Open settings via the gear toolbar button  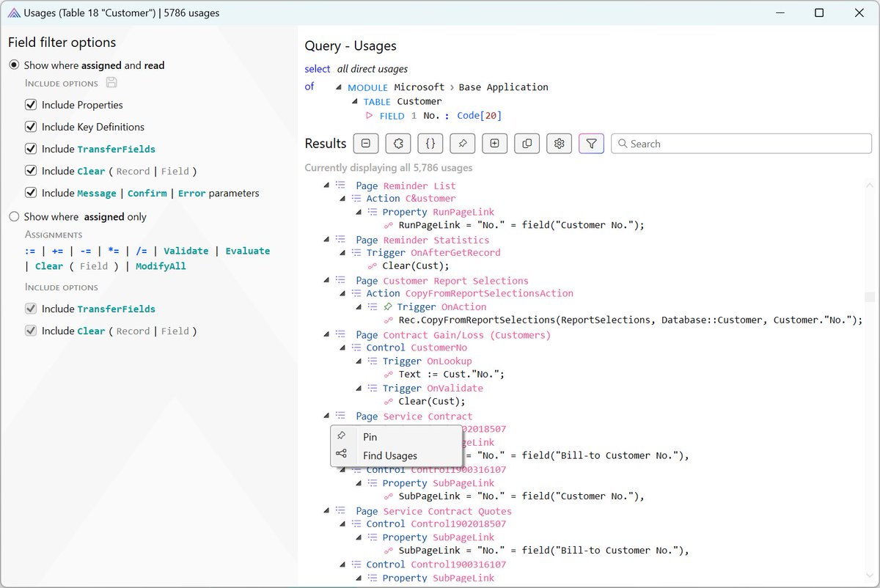point(559,144)
